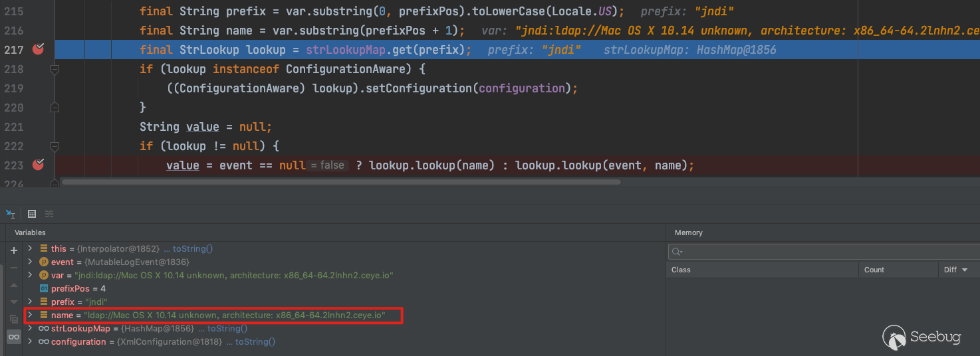Viewport: 980px width, 356px height.
Task: Expand the strLookupMap HashMap node
Action: [x=30, y=328]
